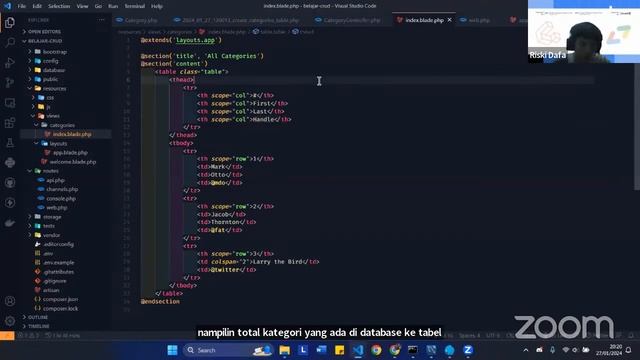Expand the bootstrap folder
The image size is (640, 360).
coord(55,52)
